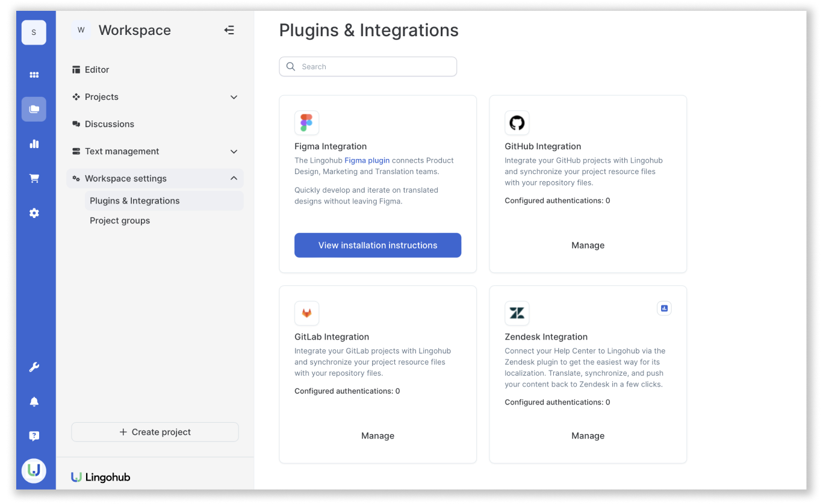Click the GitLab logo icon
This screenshot has width=823, height=504.
tap(306, 313)
